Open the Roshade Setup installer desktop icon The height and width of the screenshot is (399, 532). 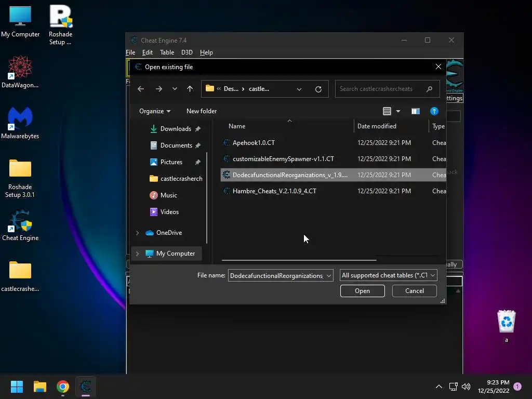pyautogui.click(x=60, y=25)
